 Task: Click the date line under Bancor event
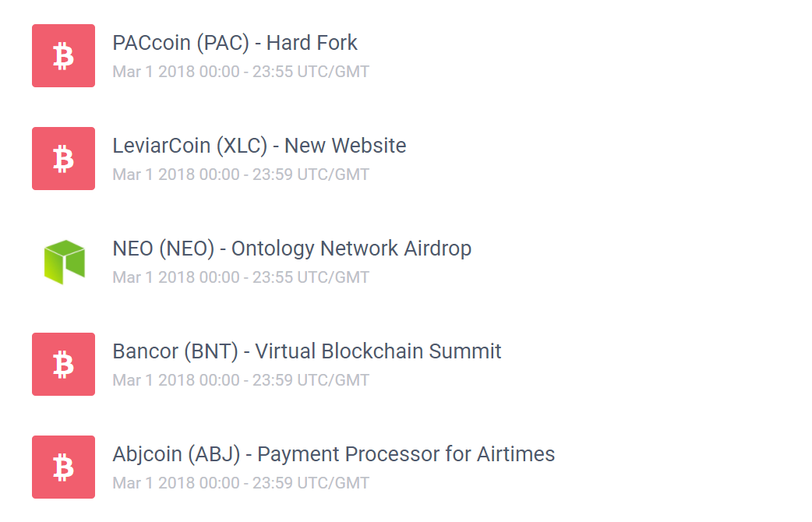(241, 381)
